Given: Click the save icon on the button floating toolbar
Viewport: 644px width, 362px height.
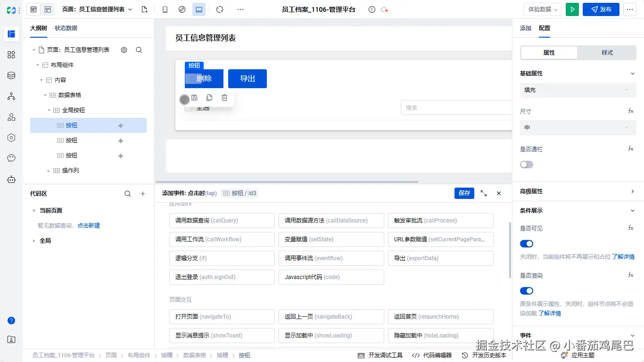Looking at the screenshot, I should 194,98.
